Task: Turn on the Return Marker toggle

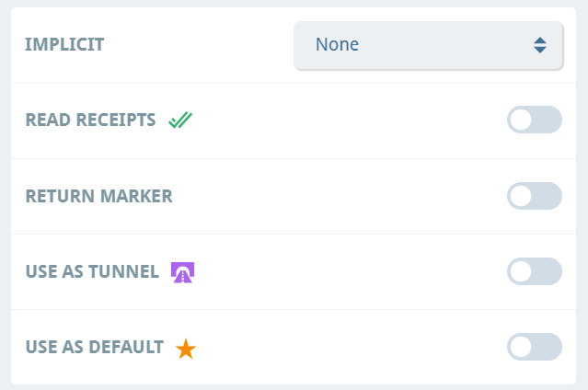Action: [535, 196]
